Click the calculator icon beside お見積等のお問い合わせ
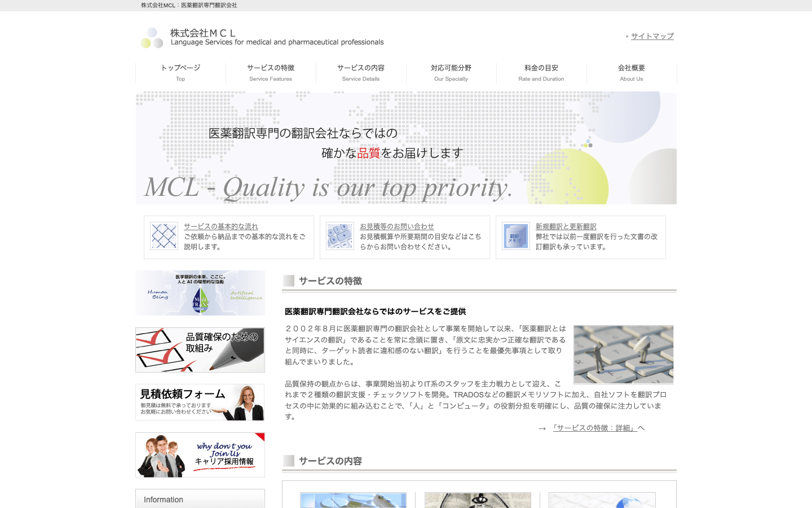Viewport: 812px width, 508px height. (x=340, y=236)
